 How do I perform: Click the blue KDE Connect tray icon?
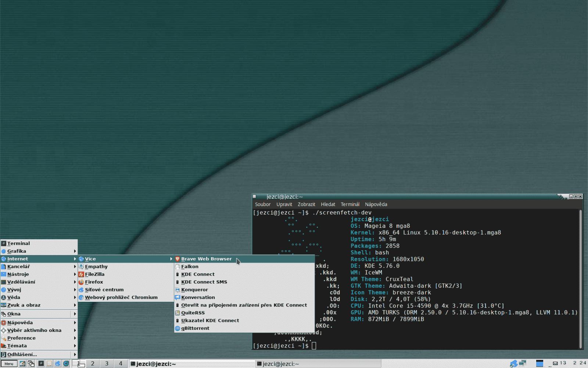pyautogui.click(x=513, y=364)
